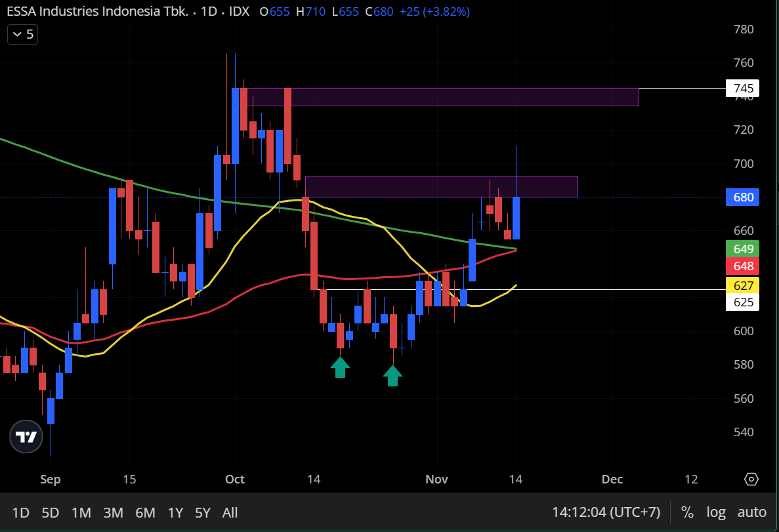Click the 1D interval in header

click(209, 11)
